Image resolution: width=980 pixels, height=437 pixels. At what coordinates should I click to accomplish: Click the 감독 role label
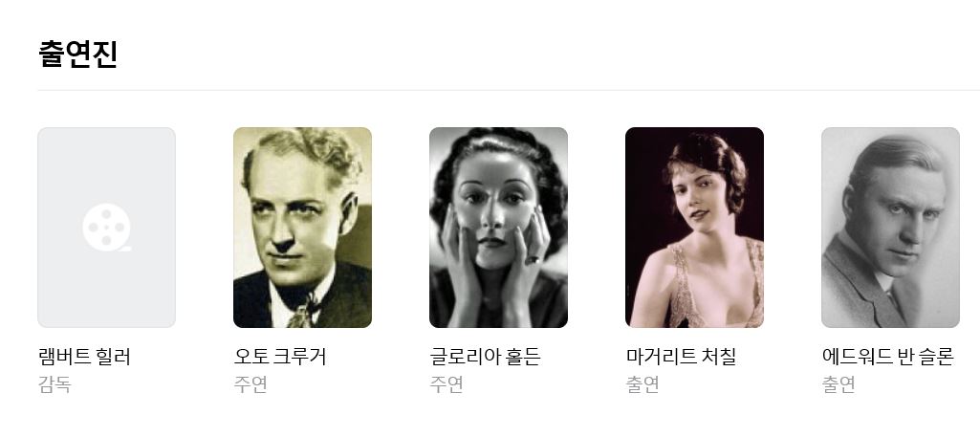click(x=55, y=383)
